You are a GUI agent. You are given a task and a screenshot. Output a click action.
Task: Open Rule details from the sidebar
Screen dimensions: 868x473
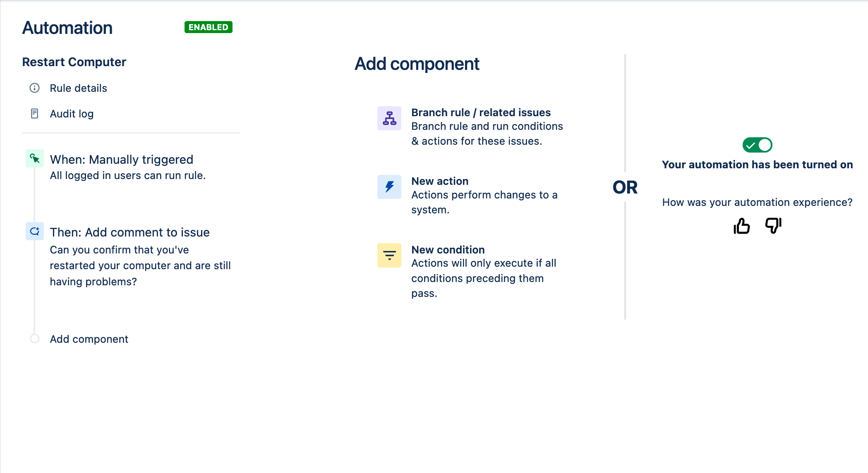click(x=78, y=88)
